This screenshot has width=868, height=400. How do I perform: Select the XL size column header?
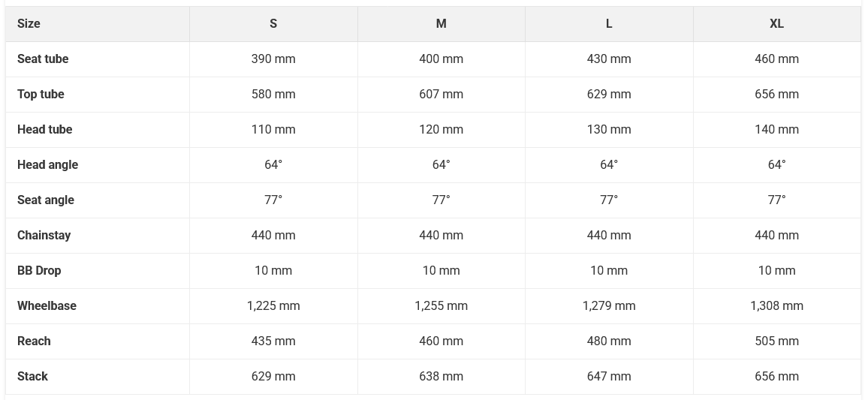point(776,24)
